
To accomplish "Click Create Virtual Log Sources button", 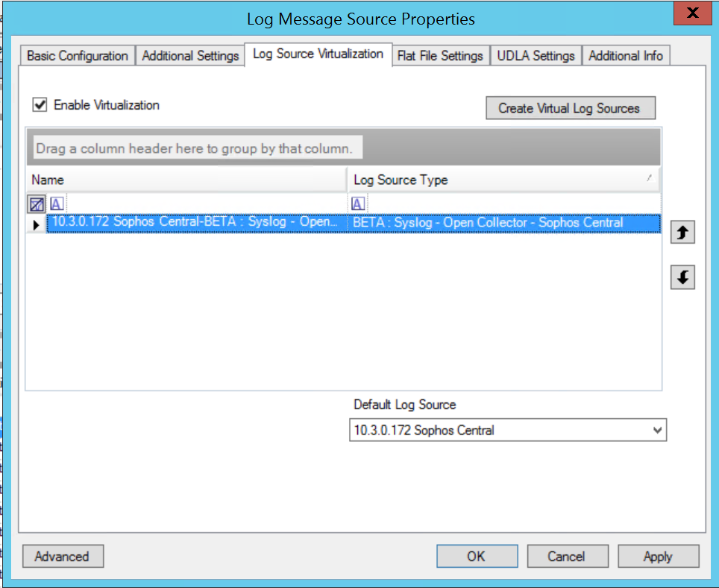I will pos(570,108).
